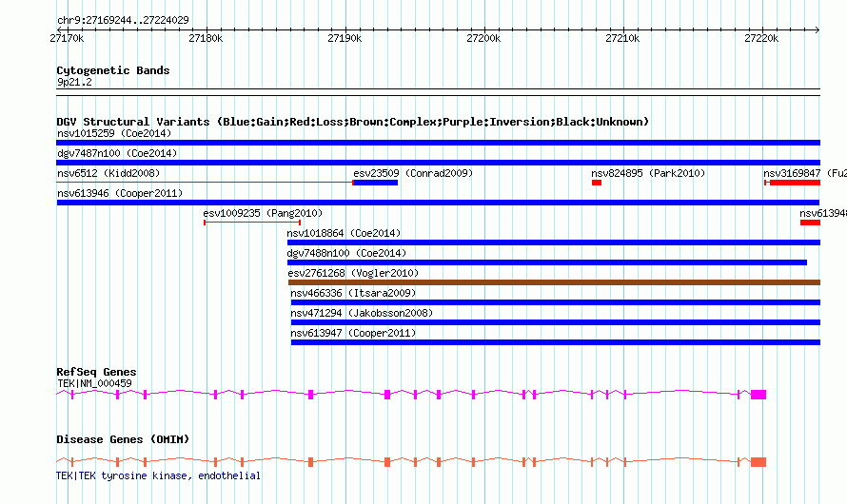Screen dimensions: 847x504
Task: Open the Disease Genes (OMIM) track title
Action: click(123, 439)
